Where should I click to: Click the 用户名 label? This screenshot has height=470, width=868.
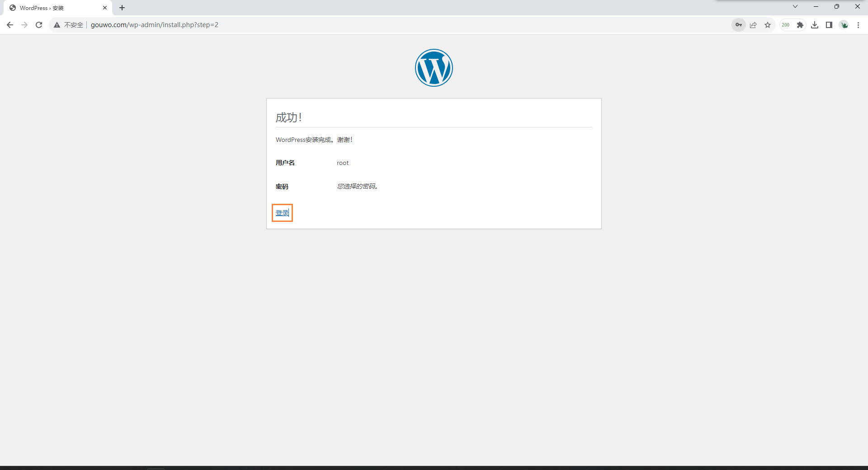tap(285, 163)
